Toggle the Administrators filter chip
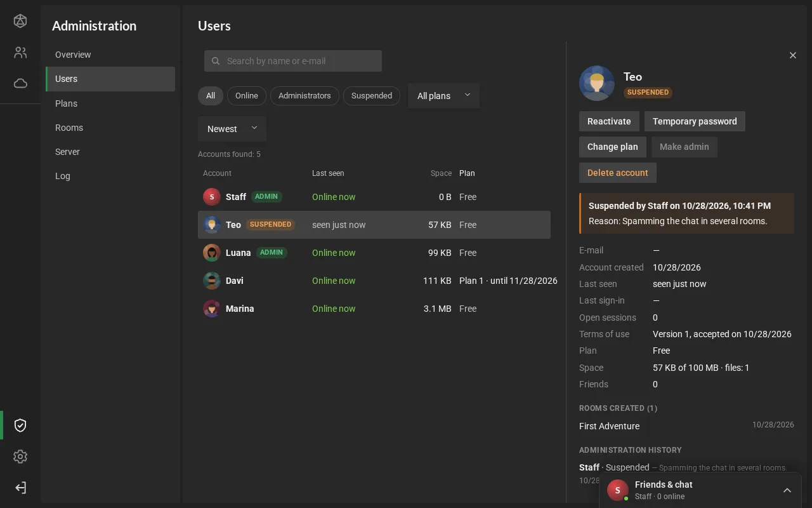The image size is (812, 508). pyautogui.click(x=304, y=96)
